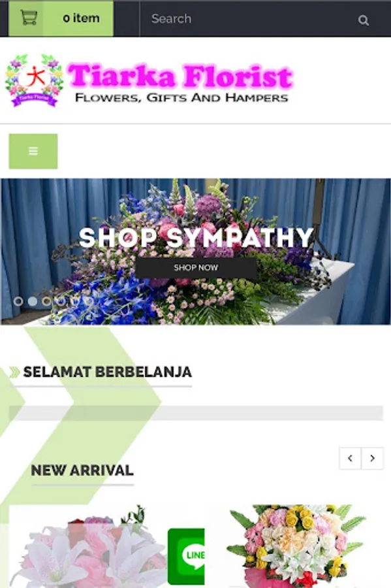Open the yellow rose bouquet product
The width and height of the screenshot is (391, 588).
[297, 546]
